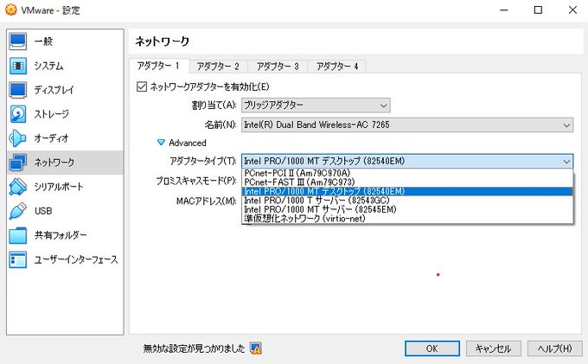Click the ユーザーインターフェース window icon
The image size is (588, 364).
[x=17, y=259]
